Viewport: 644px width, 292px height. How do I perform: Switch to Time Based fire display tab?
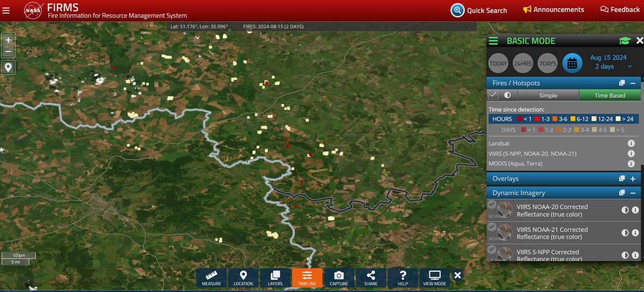pos(610,96)
